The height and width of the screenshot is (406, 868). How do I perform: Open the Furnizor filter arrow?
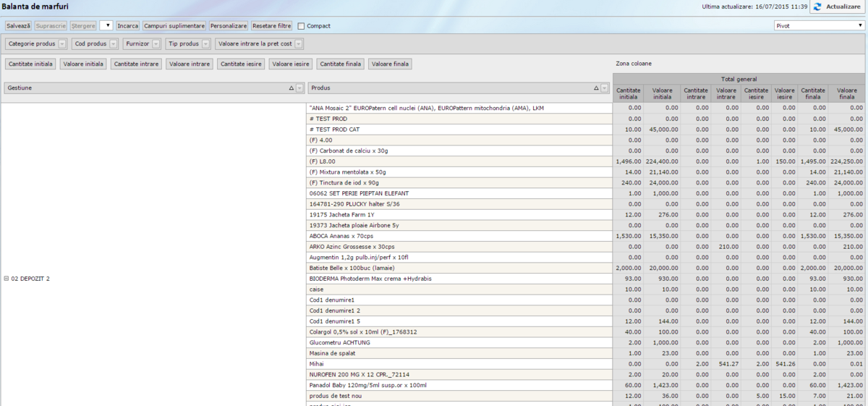pyautogui.click(x=156, y=44)
